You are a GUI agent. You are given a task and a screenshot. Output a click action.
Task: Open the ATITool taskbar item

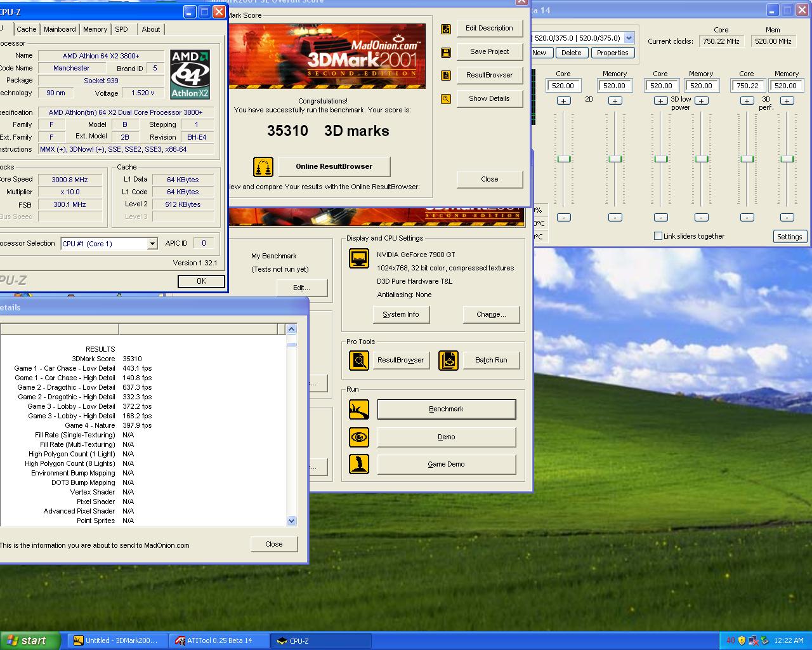tap(219, 640)
